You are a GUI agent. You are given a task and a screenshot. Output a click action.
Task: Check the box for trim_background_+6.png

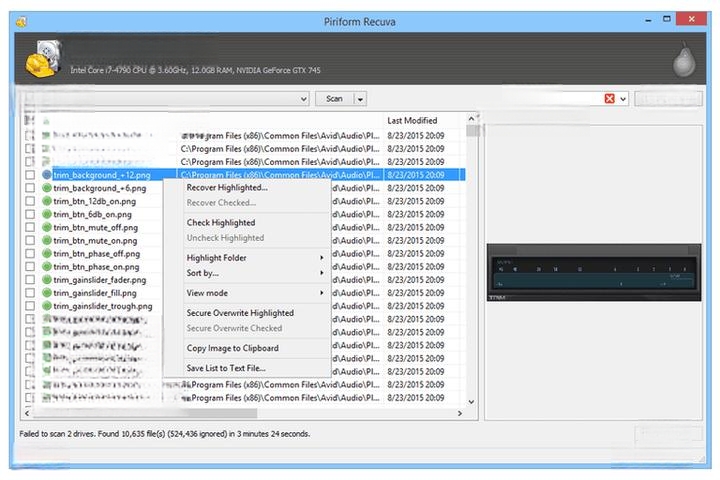tap(30, 188)
